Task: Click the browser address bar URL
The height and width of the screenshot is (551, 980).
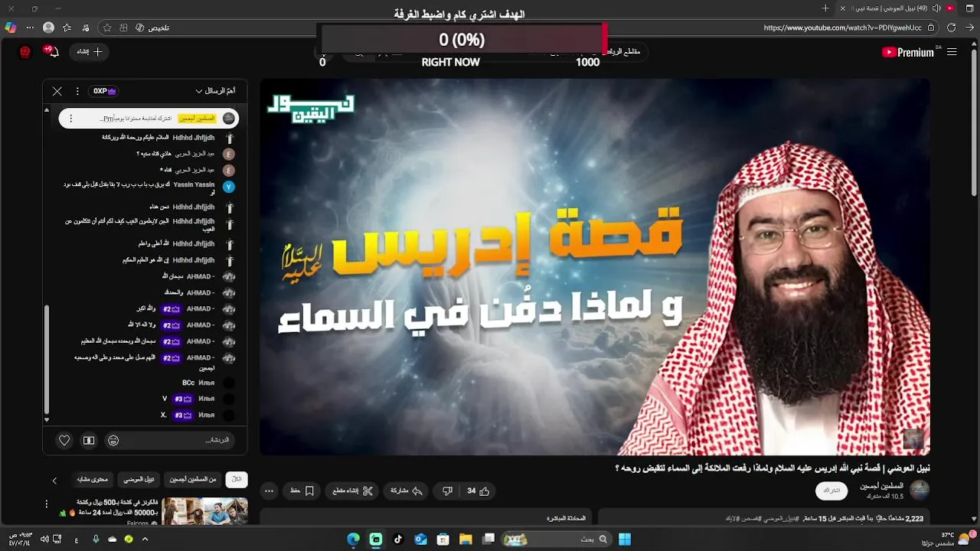Action: coord(842,28)
